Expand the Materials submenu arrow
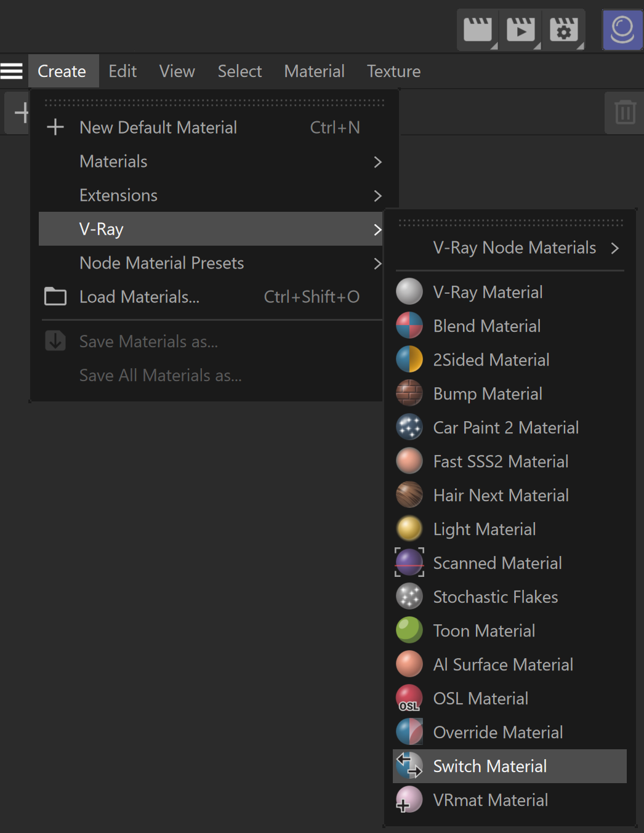The height and width of the screenshot is (833, 644). coord(377,162)
